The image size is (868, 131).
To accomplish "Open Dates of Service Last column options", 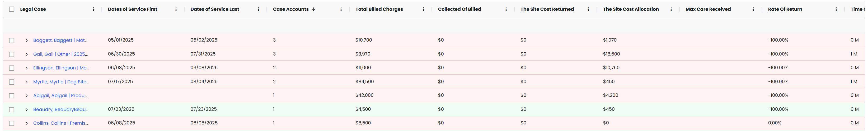I will 259,9.
